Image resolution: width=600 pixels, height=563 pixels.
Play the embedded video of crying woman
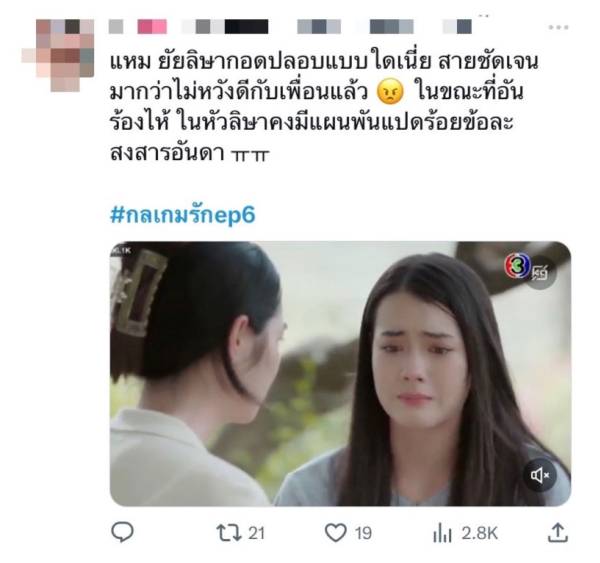(x=340, y=374)
